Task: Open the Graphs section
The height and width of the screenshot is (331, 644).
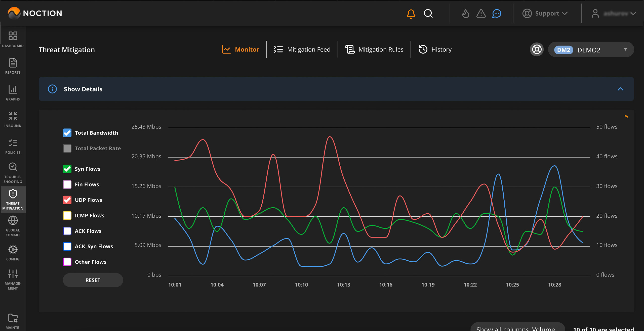Action: (13, 92)
